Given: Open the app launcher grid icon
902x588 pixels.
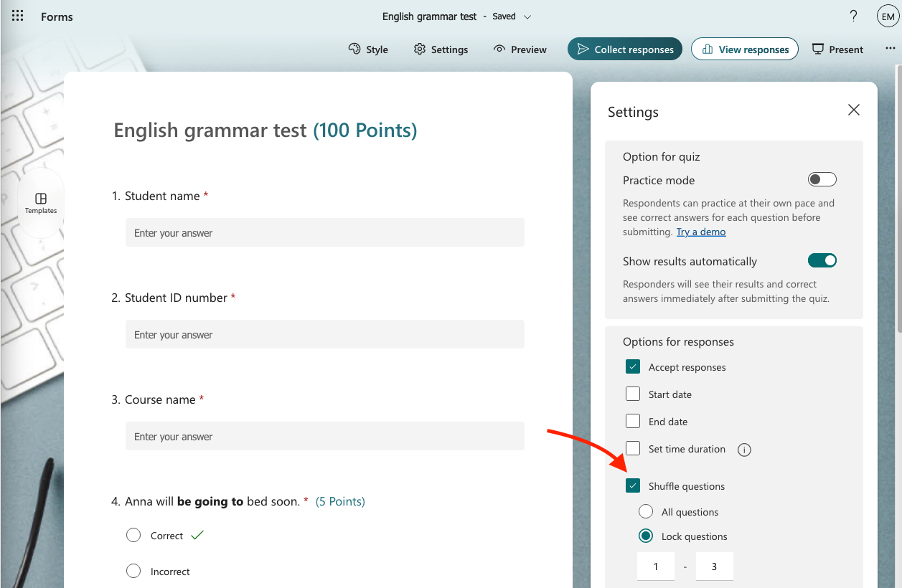Looking at the screenshot, I should pyautogui.click(x=18, y=16).
